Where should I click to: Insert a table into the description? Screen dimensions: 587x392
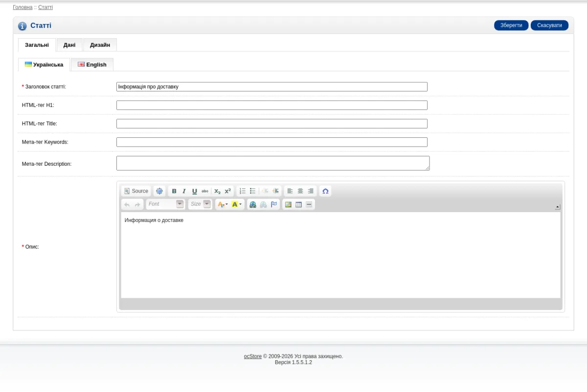(x=298, y=204)
